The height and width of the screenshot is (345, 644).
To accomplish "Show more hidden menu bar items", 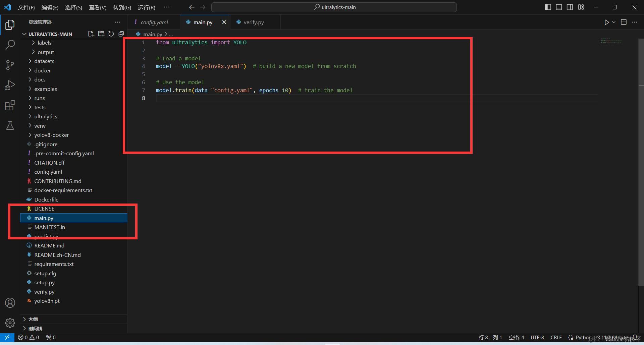I will [x=167, y=7].
